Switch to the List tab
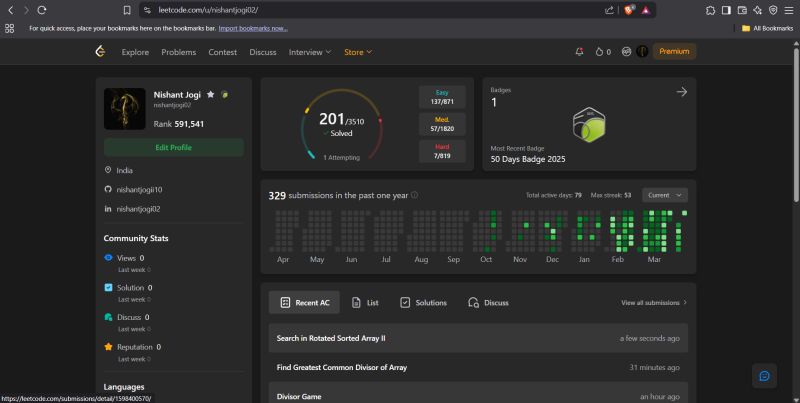This screenshot has height=403, width=800. (365, 303)
